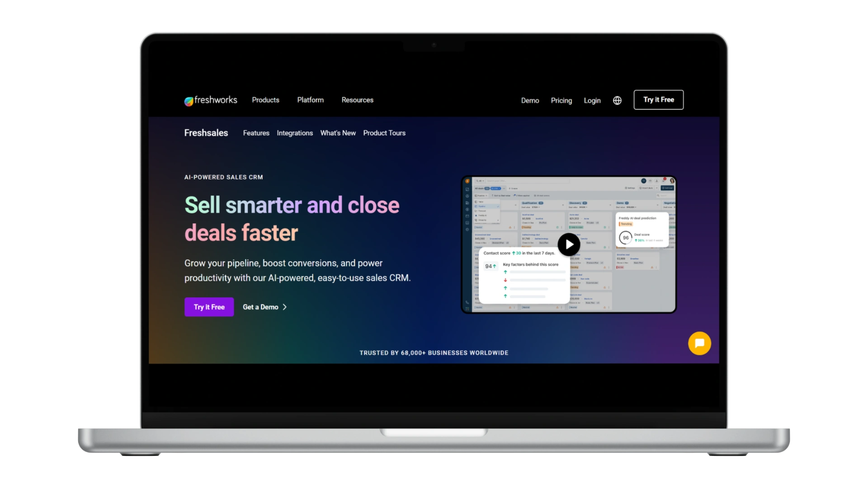Expand the Platform navigation dropdown
The width and height of the screenshot is (868, 488).
(x=310, y=99)
